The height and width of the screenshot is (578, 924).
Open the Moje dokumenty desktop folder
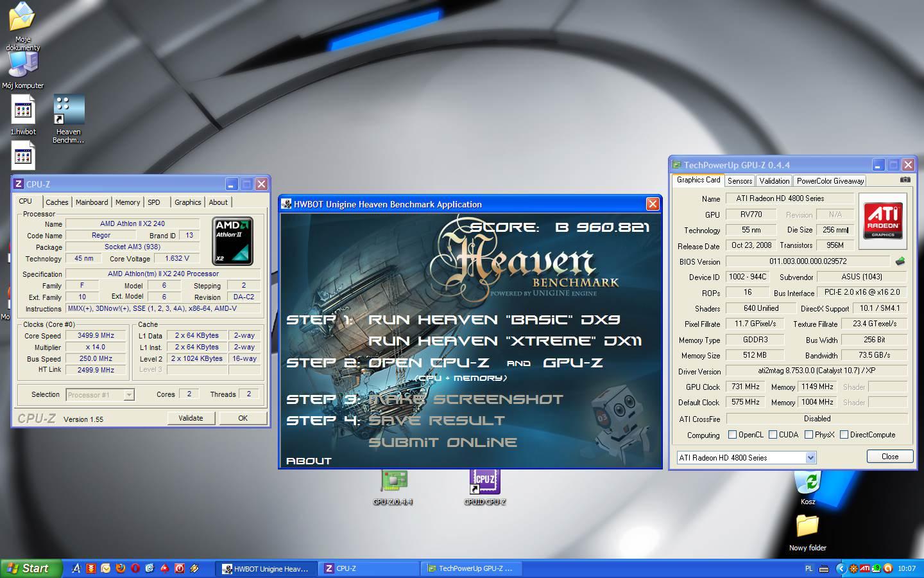(22, 26)
